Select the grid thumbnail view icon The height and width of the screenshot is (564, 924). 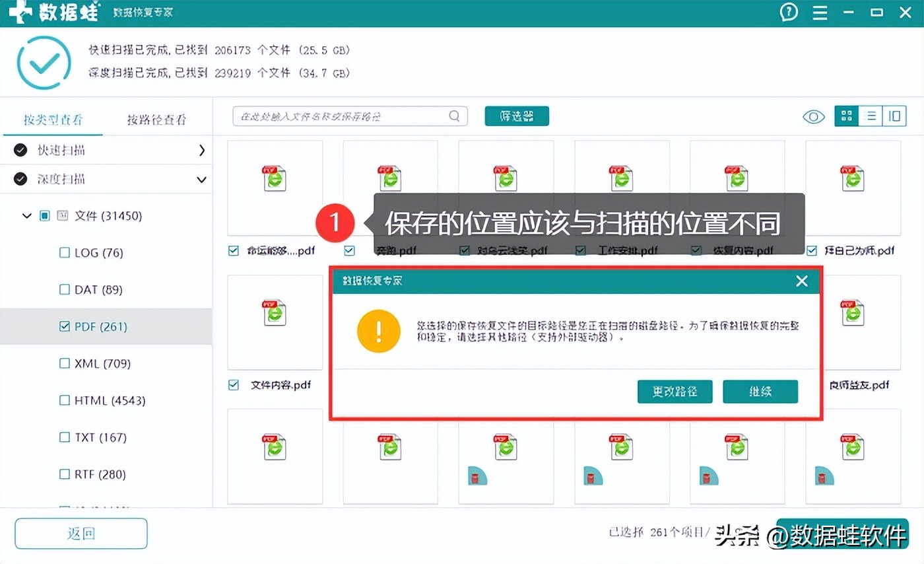point(846,116)
